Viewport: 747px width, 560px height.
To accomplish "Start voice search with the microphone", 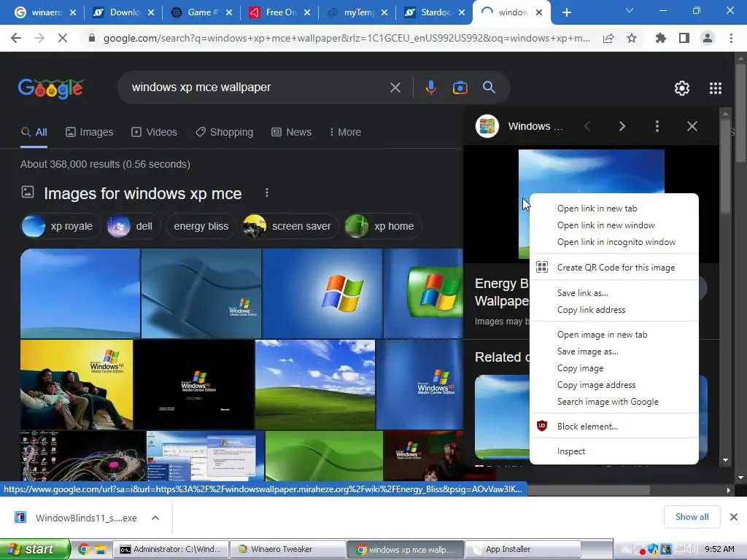I will tap(430, 87).
